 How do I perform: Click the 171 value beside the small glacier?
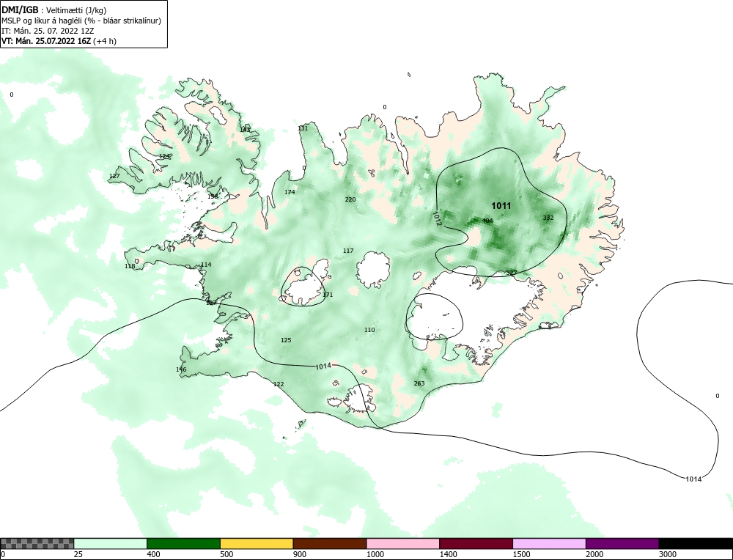point(328,295)
